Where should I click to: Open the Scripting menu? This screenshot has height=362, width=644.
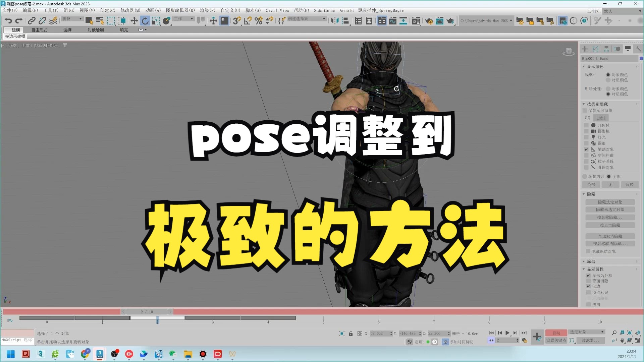(253, 10)
